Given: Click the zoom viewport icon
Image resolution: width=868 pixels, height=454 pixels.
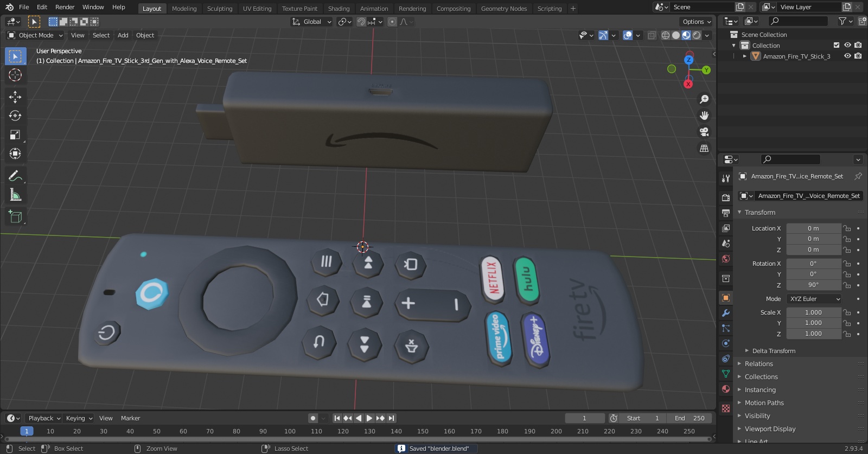Looking at the screenshot, I should pyautogui.click(x=704, y=99).
